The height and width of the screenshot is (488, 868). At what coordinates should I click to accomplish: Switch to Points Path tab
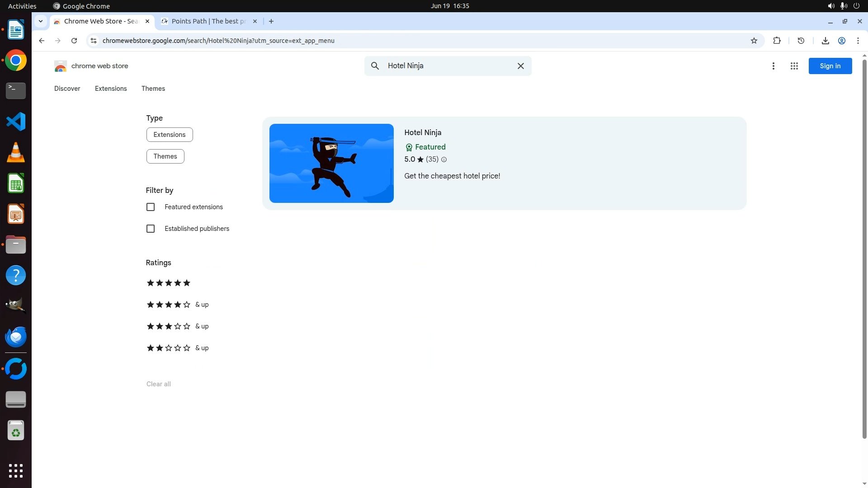click(x=208, y=21)
